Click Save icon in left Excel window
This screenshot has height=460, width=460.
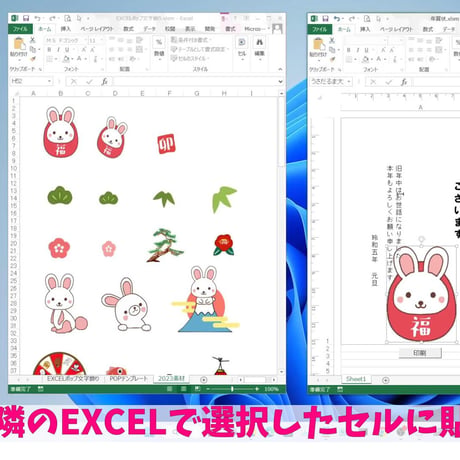[x=26, y=18]
